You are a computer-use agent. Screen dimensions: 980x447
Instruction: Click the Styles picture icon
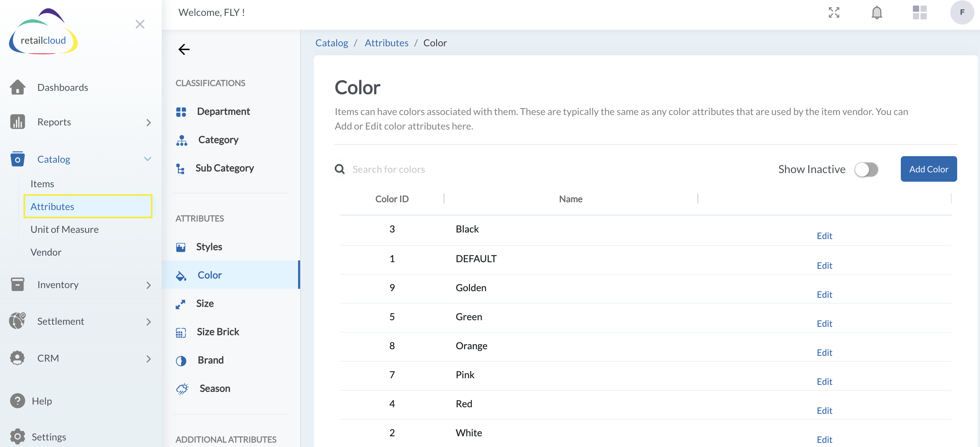[181, 247]
